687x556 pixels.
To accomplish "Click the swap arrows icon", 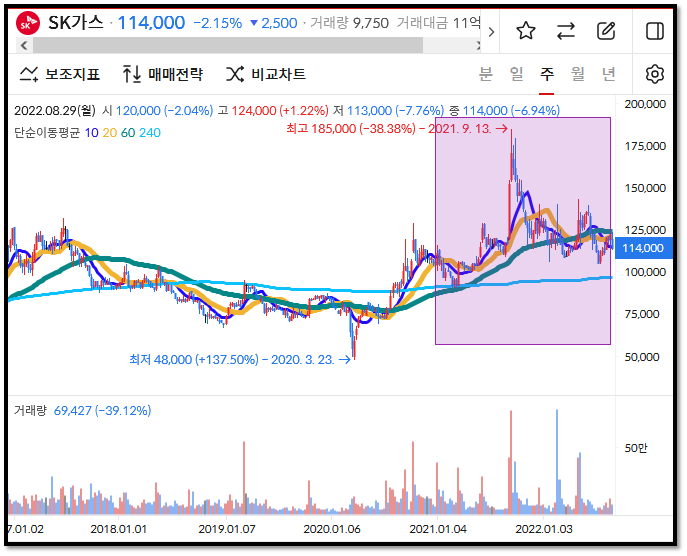I will (x=566, y=31).
